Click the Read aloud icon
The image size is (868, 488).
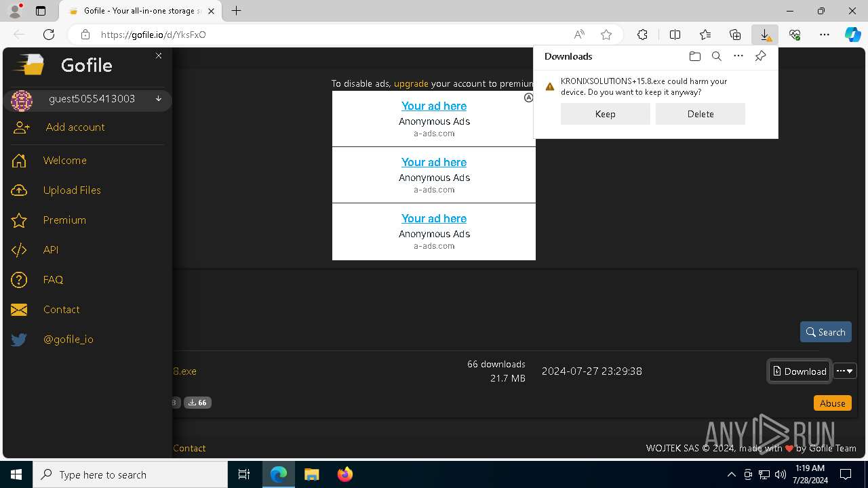579,35
